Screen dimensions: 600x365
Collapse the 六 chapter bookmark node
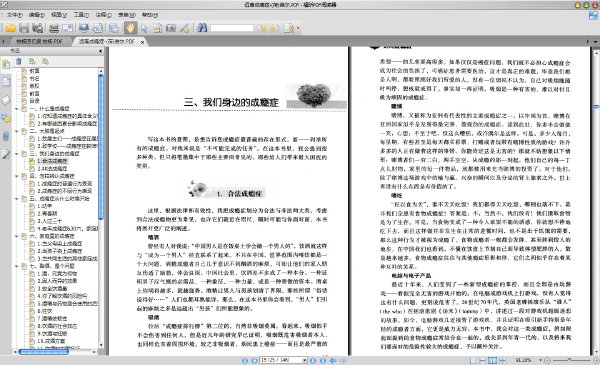(17, 236)
